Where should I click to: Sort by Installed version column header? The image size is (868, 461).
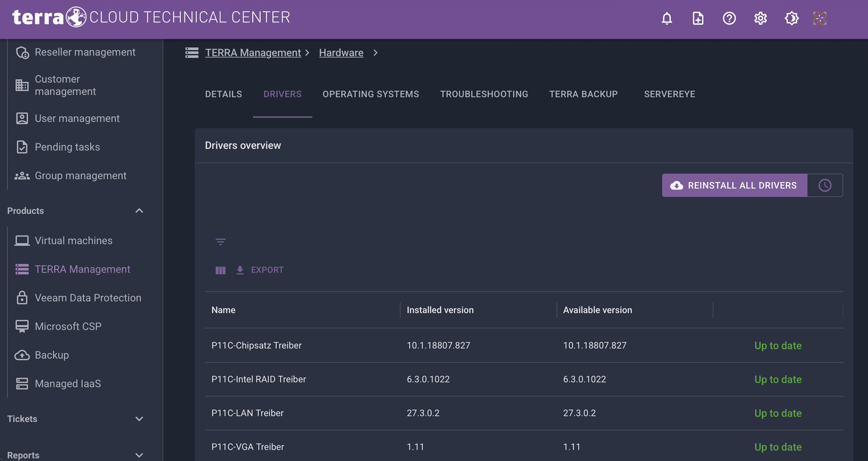[x=440, y=310]
